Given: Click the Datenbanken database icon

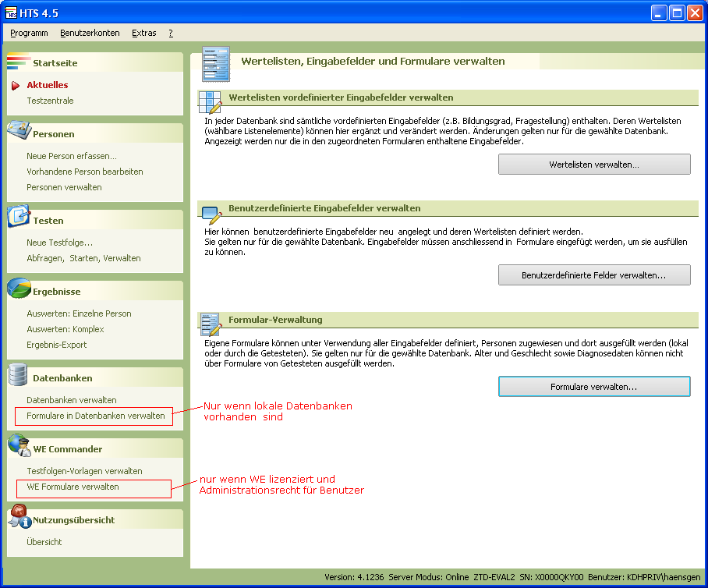Looking at the screenshot, I should (x=19, y=376).
